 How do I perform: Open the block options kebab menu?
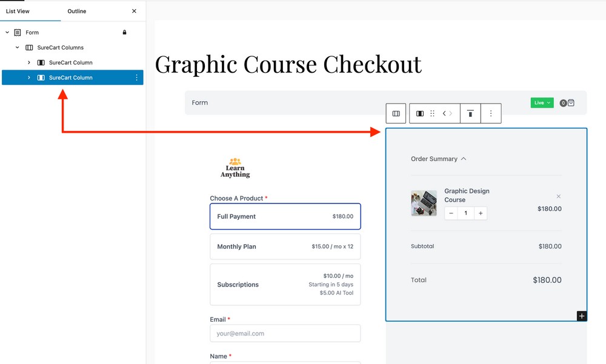[491, 113]
